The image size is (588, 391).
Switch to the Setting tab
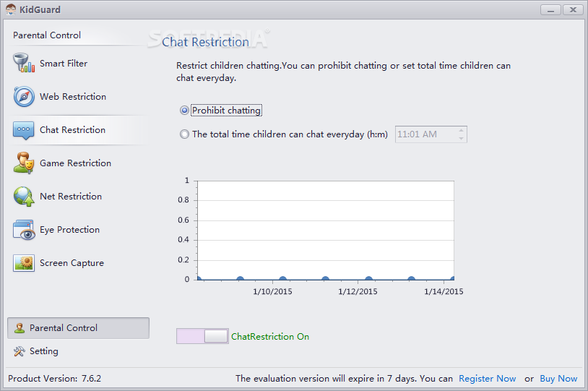pos(78,351)
